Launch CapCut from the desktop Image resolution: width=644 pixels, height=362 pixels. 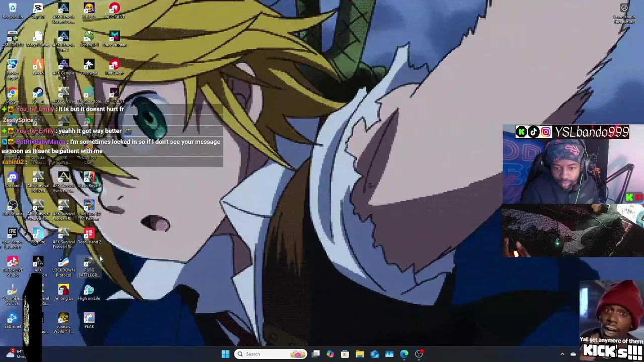pos(38,11)
